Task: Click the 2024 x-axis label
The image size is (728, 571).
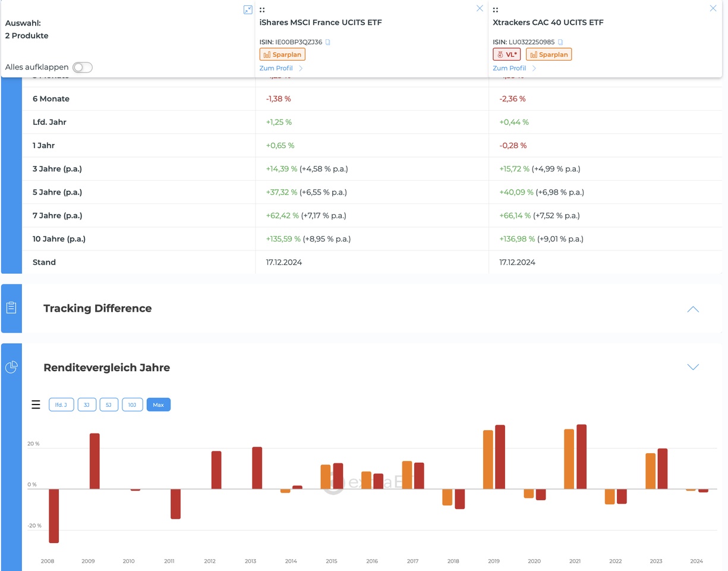Action: coord(697,561)
